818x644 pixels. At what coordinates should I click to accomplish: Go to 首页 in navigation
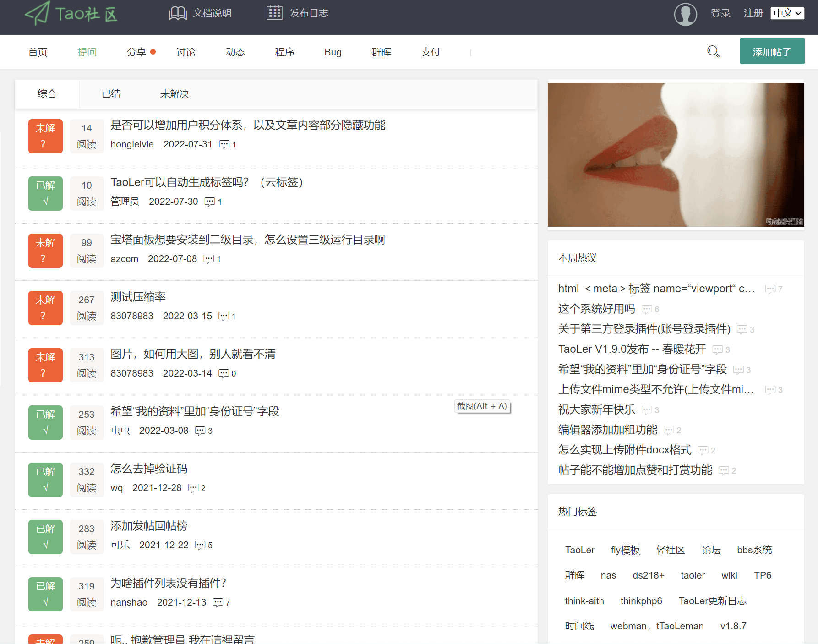click(x=38, y=52)
